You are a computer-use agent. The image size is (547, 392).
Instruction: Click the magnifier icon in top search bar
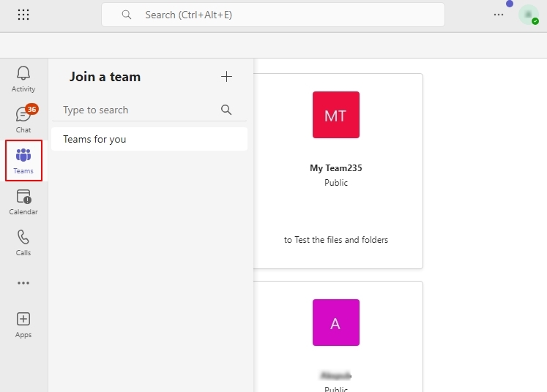click(126, 15)
